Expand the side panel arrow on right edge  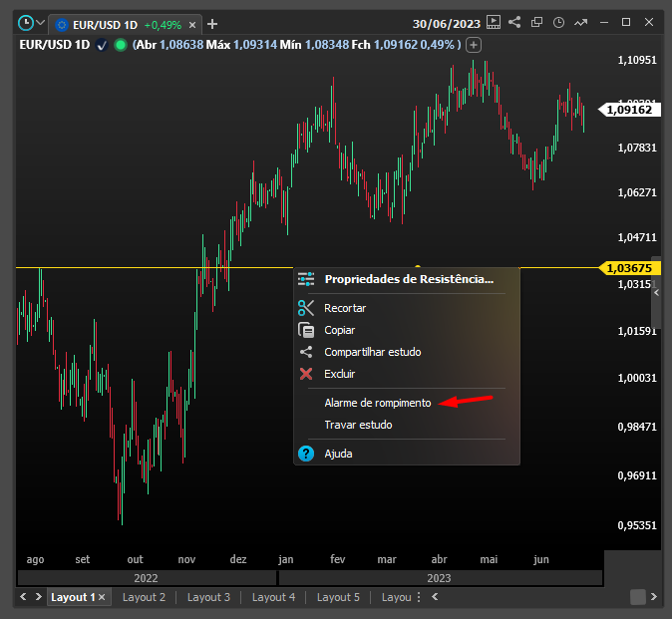pos(656,292)
